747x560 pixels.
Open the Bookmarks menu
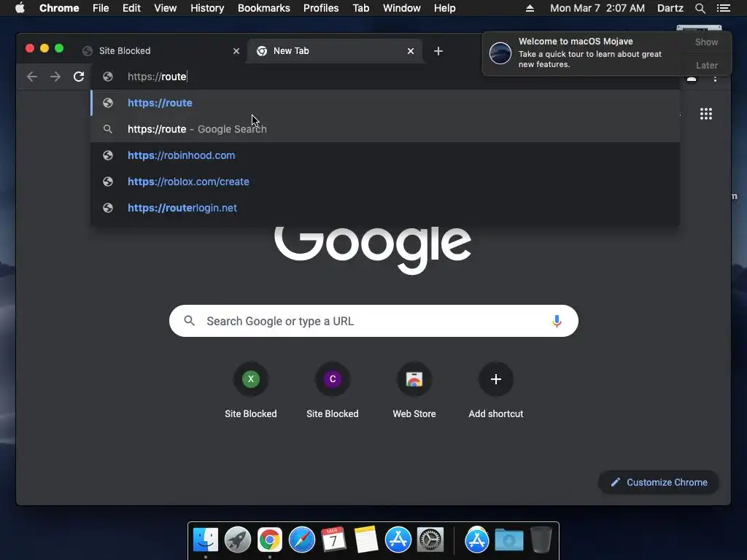click(264, 8)
